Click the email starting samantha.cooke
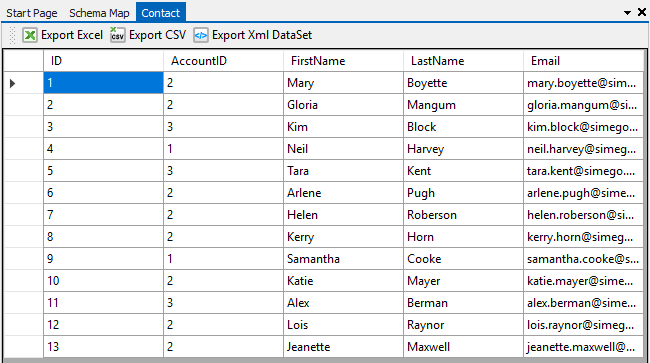The width and height of the screenshot is (650, 363). tap(583, 259)
